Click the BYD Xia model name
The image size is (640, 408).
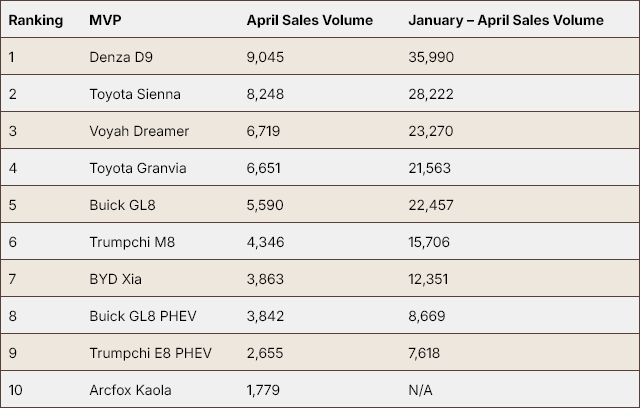click(x=115, y=278)
